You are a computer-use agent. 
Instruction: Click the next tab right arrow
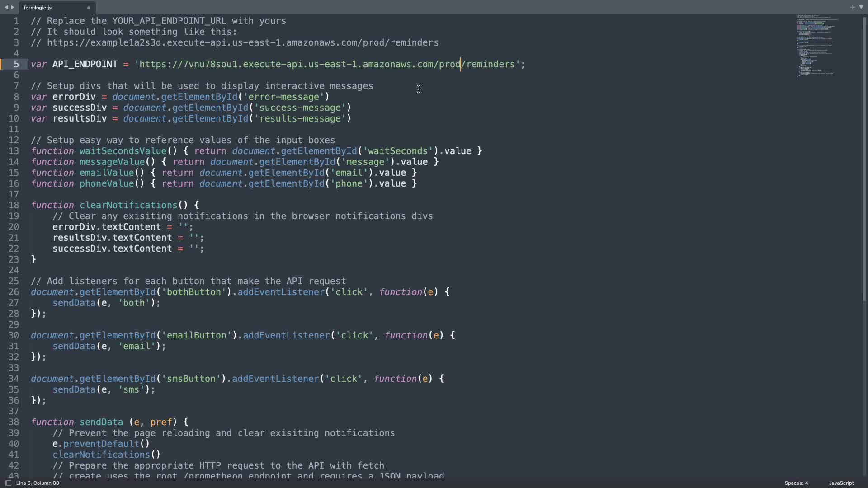click(12, 7)
